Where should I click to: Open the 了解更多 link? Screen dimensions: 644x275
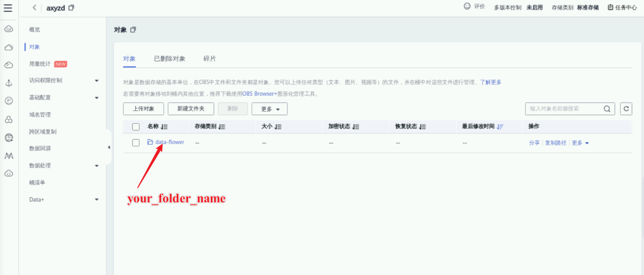(x=490, y=82)
